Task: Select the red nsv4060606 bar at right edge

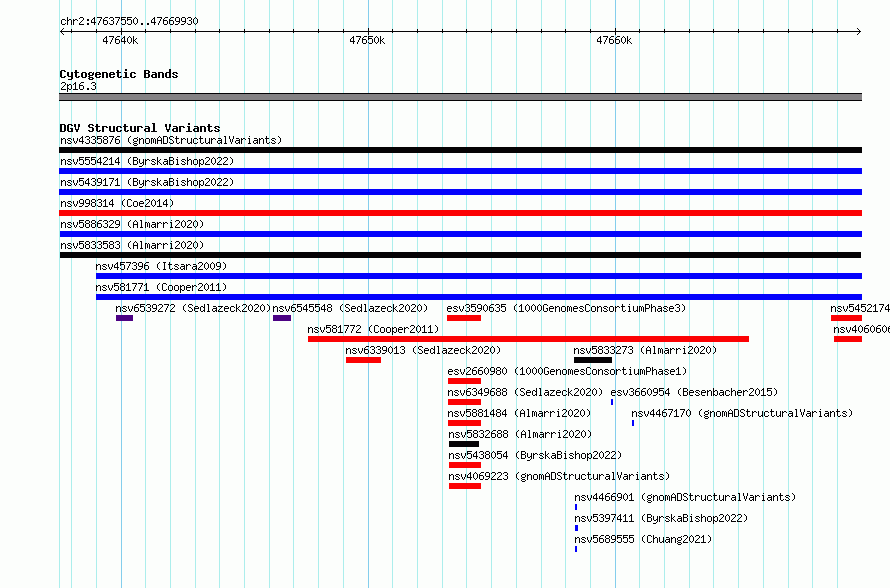Action: pos(848,339)
